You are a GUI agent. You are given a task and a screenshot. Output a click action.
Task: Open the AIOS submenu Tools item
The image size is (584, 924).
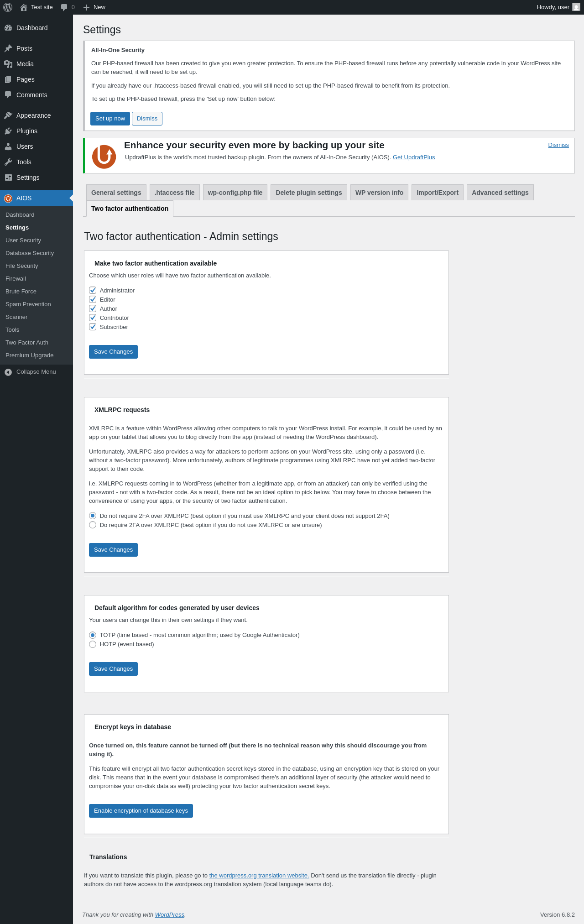(36, 330)
